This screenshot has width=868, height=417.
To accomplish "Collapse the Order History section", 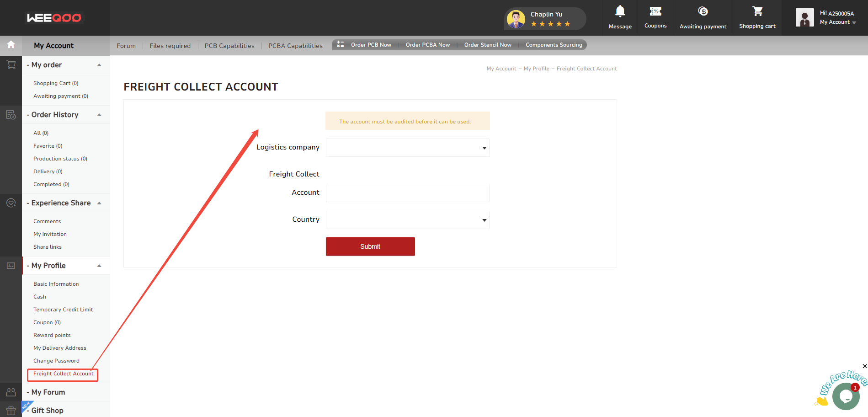I will click(x=99, y=115).
